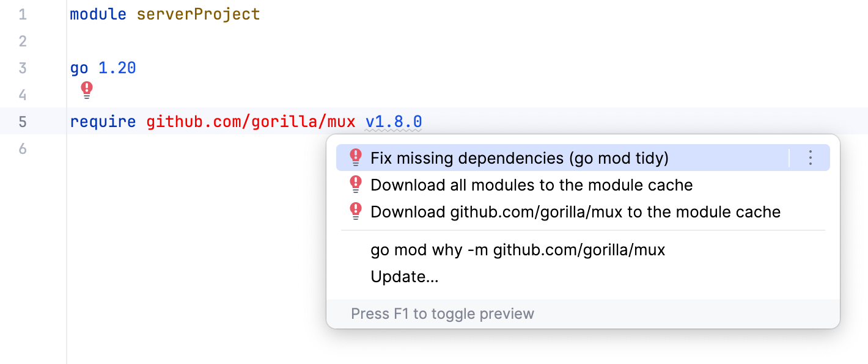
Task: Click line number 3 in the gutter
Action: (23, 68)
